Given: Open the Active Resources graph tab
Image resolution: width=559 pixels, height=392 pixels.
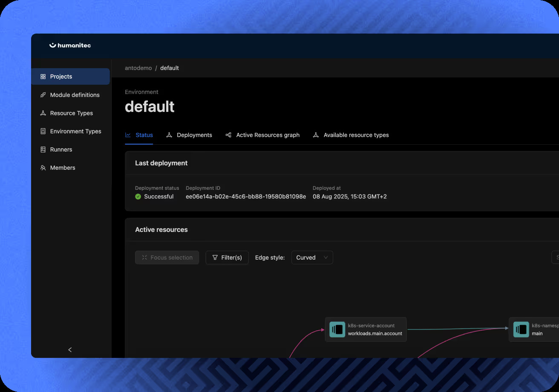Looking at the screenshot, I should click(268, 135).
